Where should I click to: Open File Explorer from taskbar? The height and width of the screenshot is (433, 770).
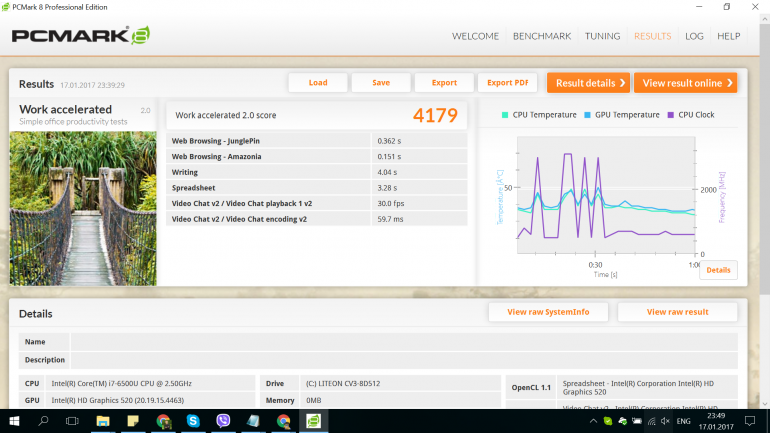tap(103, 421)
